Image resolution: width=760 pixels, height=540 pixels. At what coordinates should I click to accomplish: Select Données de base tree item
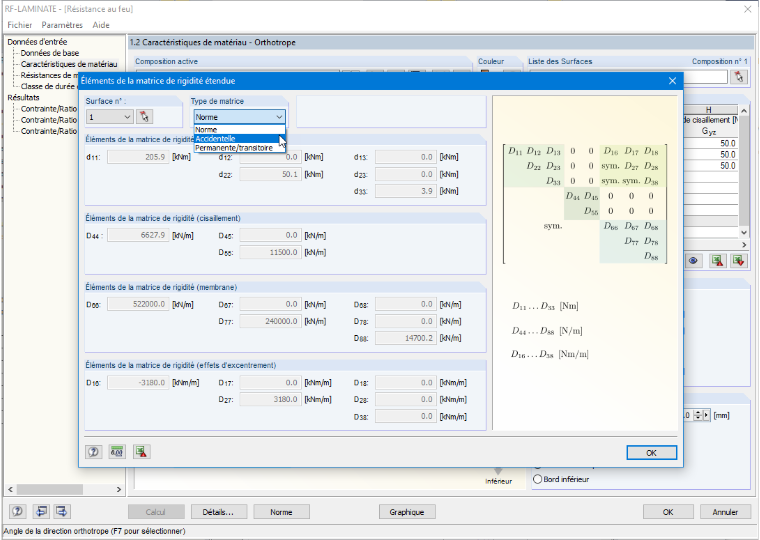coord(50,53)
